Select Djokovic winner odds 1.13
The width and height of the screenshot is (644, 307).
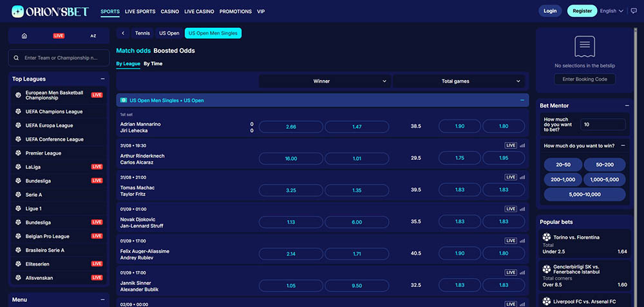point(291,222)
